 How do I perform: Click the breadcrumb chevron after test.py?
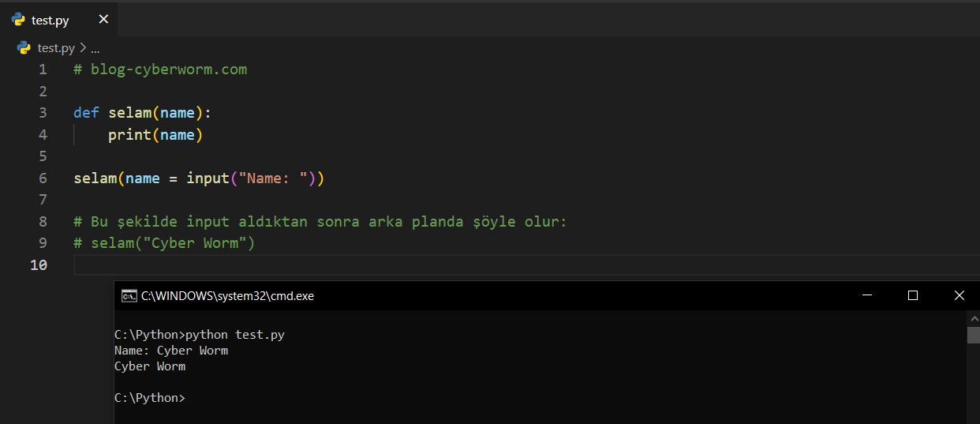[x=83, y=48]
